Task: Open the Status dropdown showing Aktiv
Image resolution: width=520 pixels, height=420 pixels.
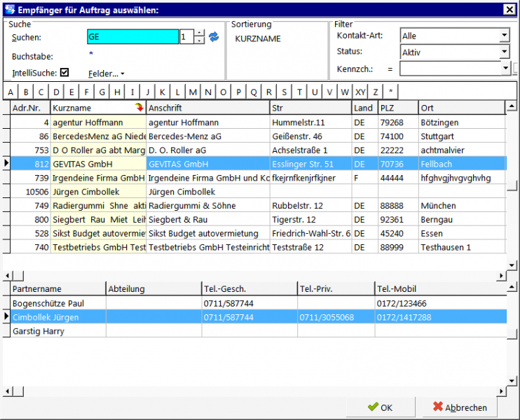Action: click(505, 51)
